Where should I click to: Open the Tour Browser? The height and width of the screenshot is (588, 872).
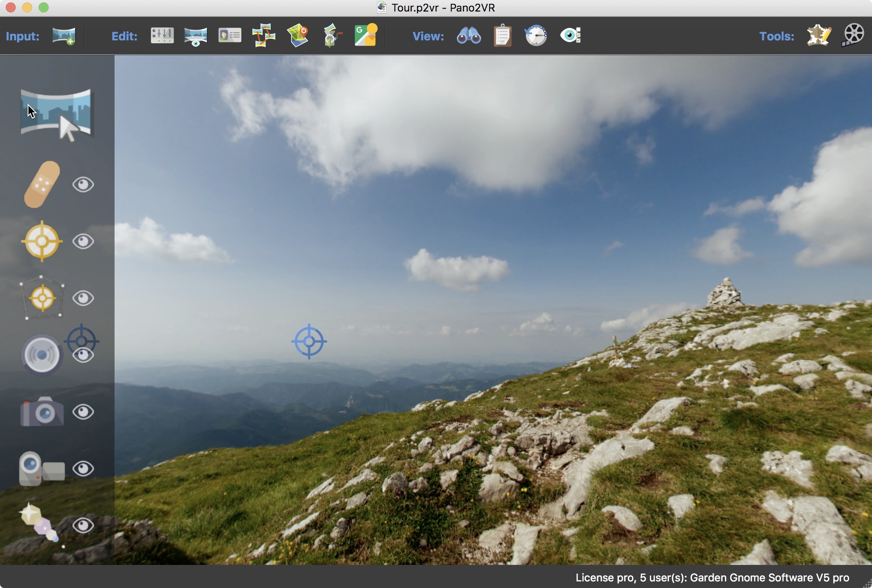click(x=263, y=35)
